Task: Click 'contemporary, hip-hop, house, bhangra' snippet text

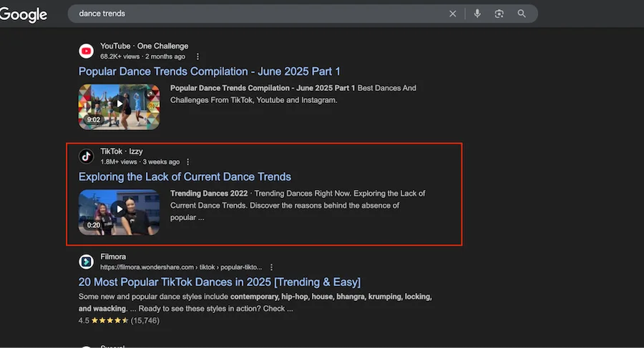Action: pyautogui.click(x=298, y=297)
